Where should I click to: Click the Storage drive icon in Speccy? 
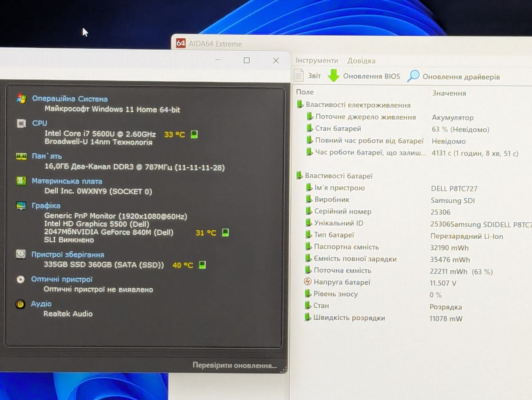(21, 254)
